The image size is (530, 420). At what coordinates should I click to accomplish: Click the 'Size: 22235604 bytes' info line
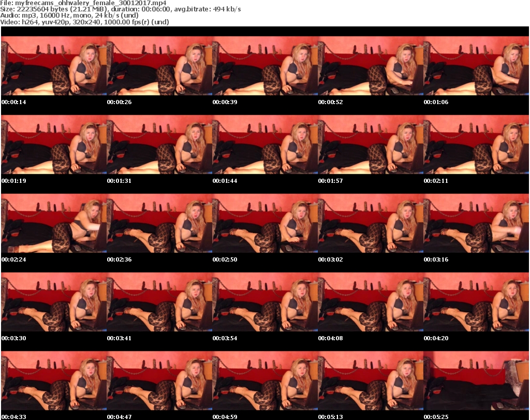(120, 9)
